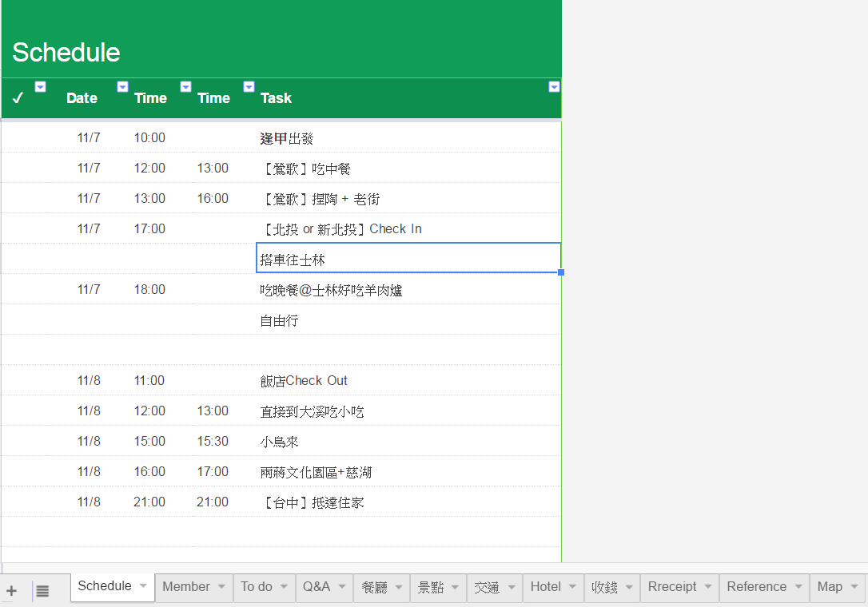
Task: Select the 10:00 time cell
Action: pos(161,138)
